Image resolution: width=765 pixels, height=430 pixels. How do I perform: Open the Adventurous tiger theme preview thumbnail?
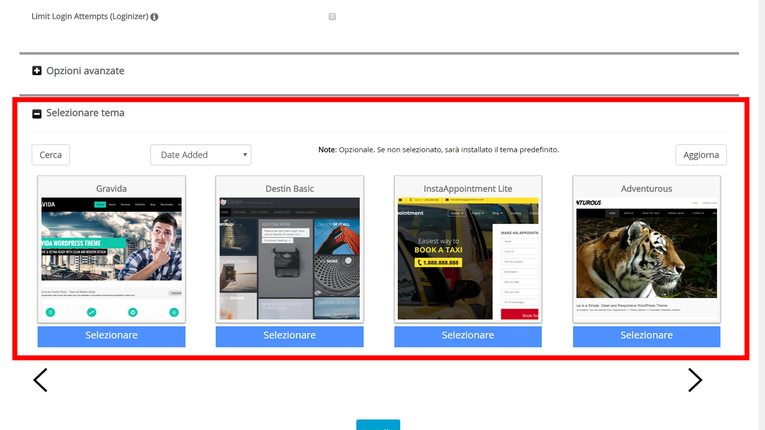pyautogui.click(x=646, y=258)
